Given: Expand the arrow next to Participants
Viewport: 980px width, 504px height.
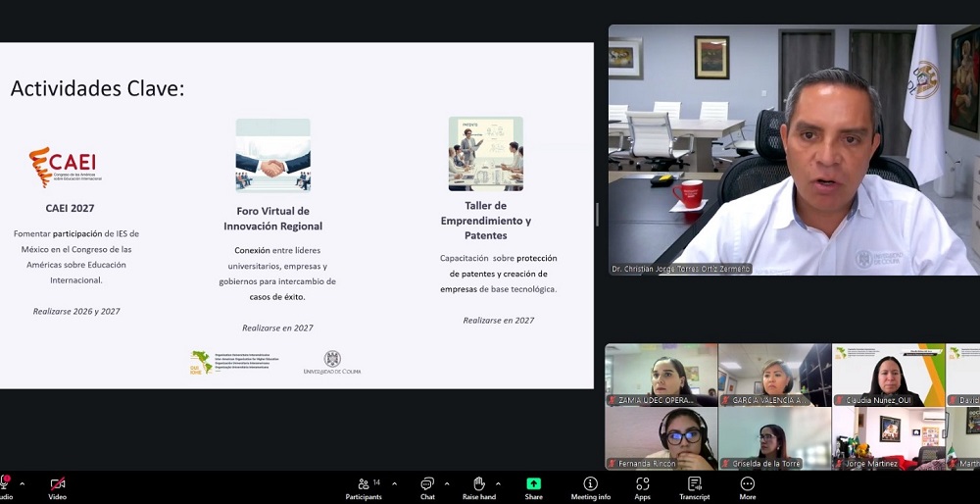Looking at the screenshot, I should point(395,483).
